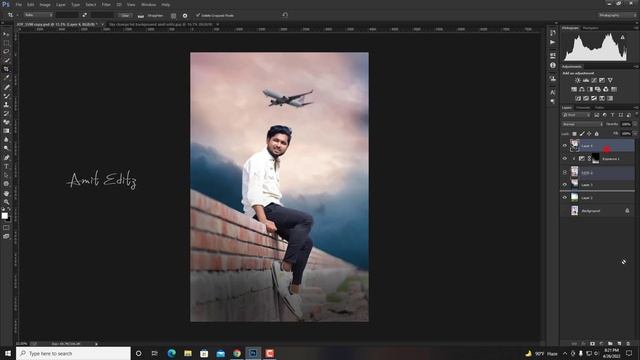Viewport: 640px width, 360px height.
Task: Select the Magic Wand tool
Action: click(x=6, y=60)
